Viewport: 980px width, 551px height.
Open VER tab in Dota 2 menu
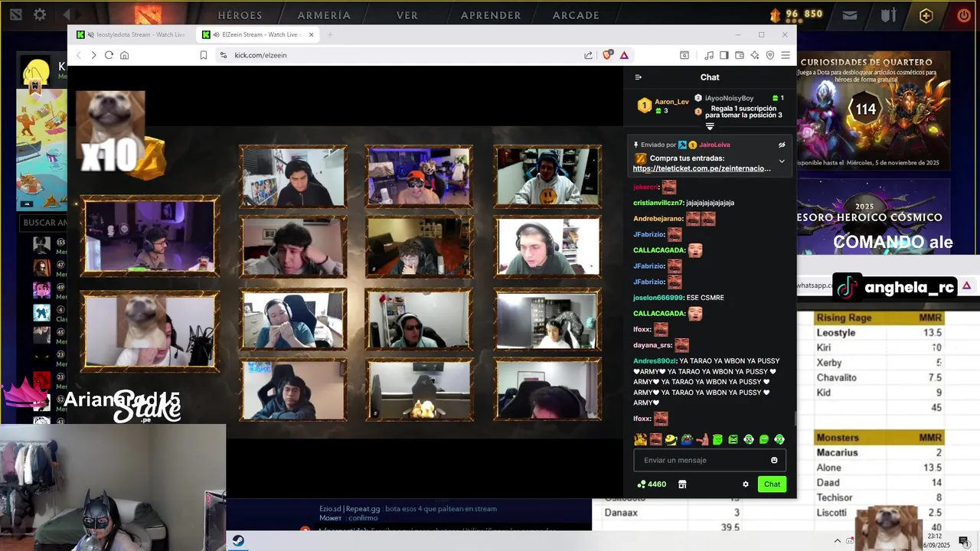coord(407,15)
